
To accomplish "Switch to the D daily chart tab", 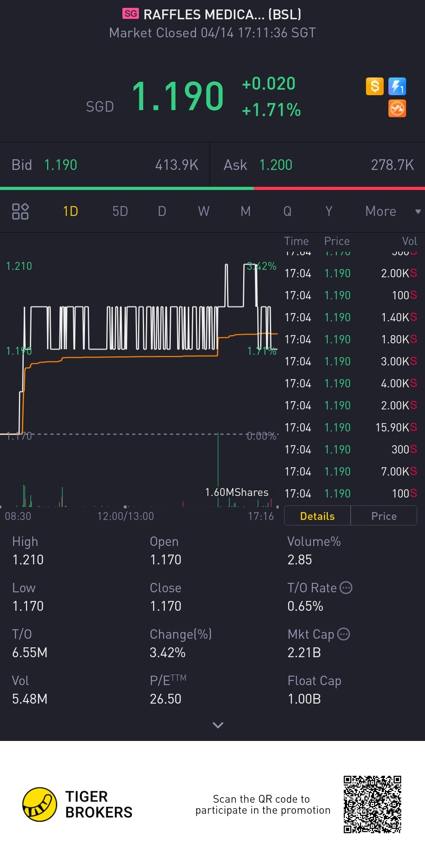I will coord(162,211).
